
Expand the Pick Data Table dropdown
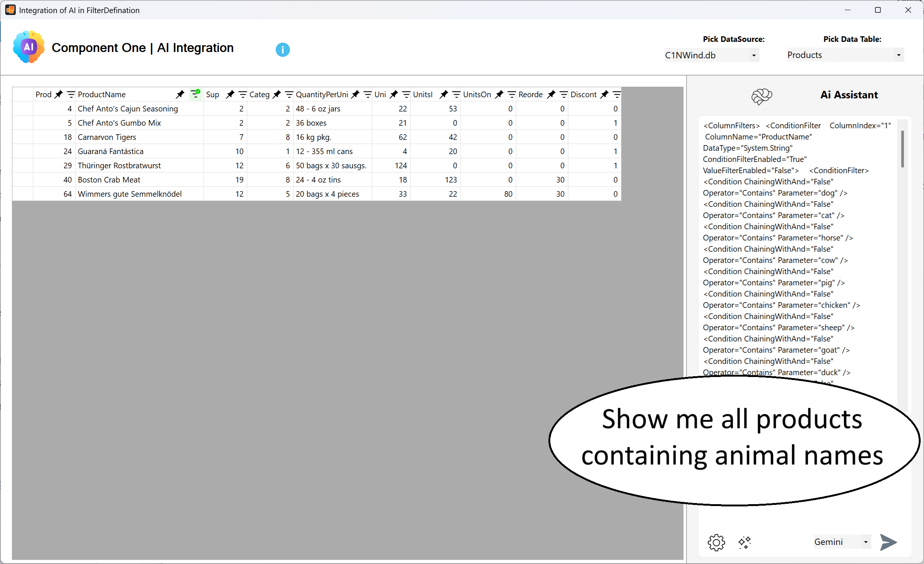pyautogui.click(x=899, y=55)
